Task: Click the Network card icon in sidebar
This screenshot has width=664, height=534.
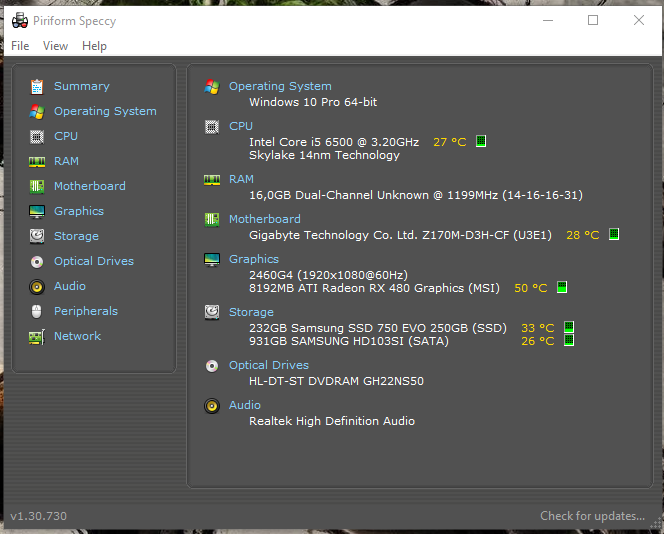Action: (x=37, y=337)
